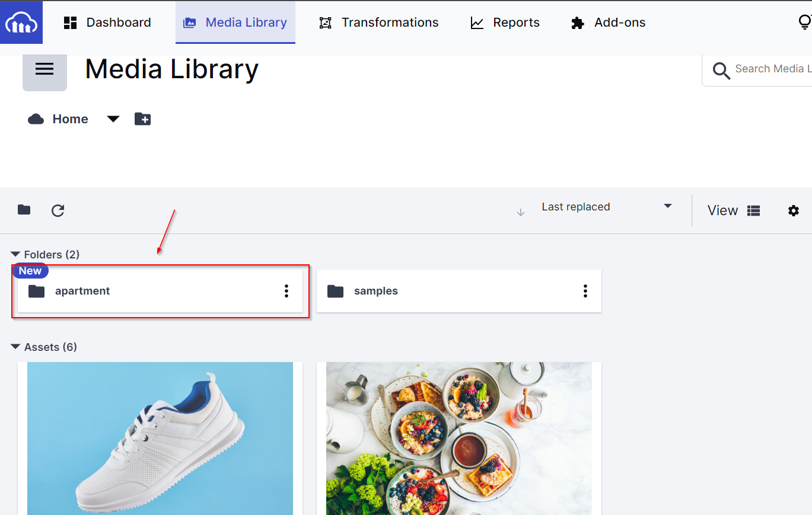Open the settings gear icon
The image size is (812, 515).
pyautogui.click(x=794, y=210)
